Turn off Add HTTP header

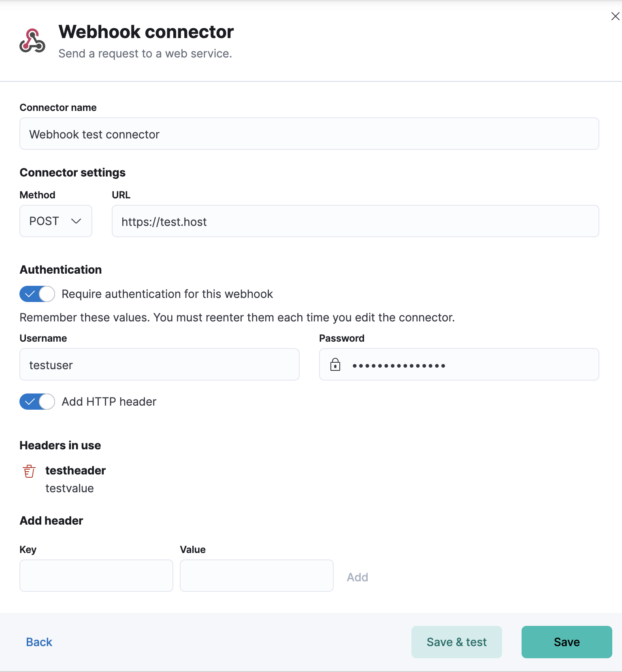[x=37, y=402]
